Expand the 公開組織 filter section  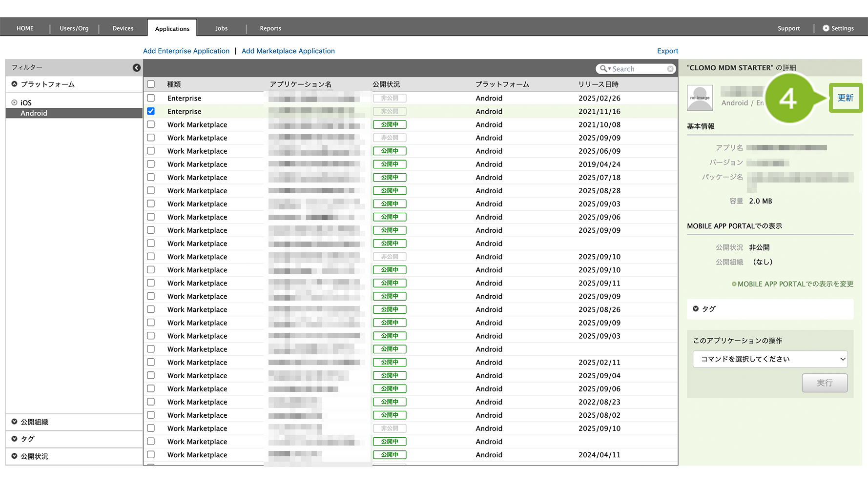click(x=15, y=422)
